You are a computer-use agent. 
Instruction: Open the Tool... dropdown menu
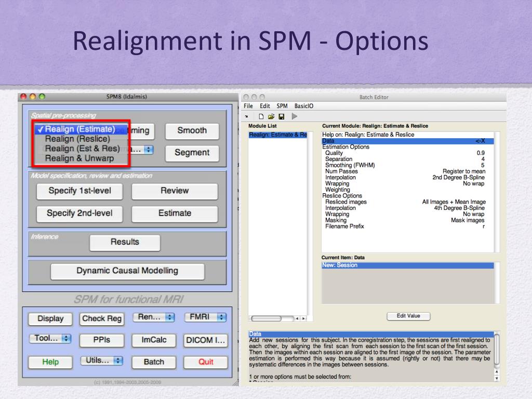pyautogui.click(x=50, y=338)
